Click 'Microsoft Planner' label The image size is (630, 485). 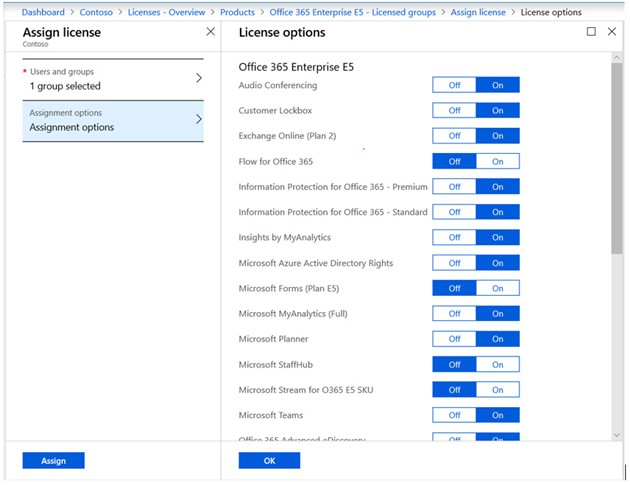(273, 339)
